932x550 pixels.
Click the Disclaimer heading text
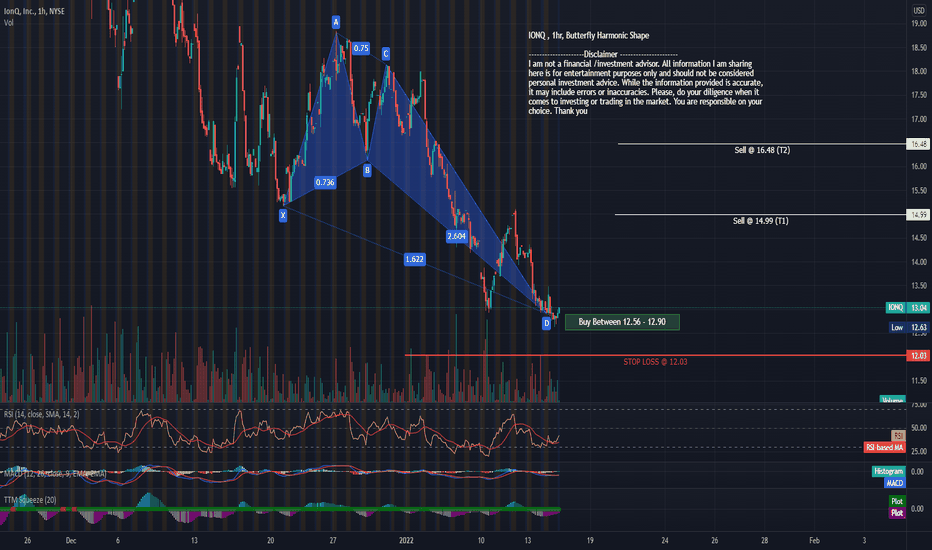(600, 54)
